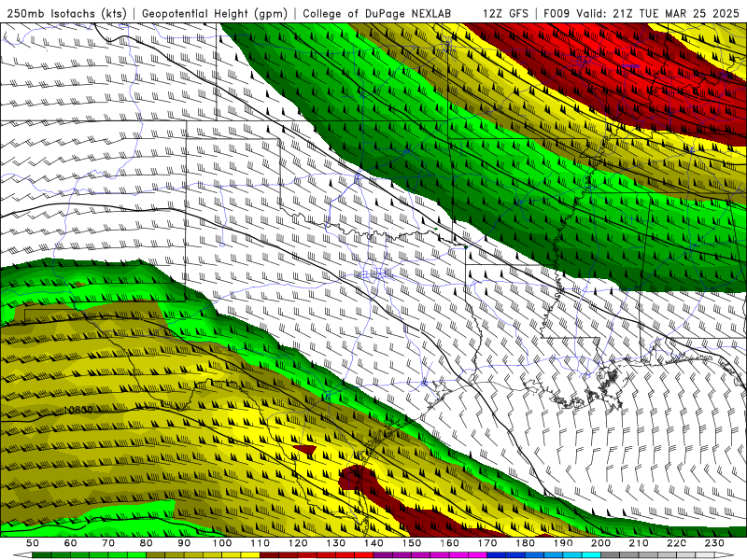Click the "10800" height contour label
This screenshot has width=747, height=560.
click(78, 410)
